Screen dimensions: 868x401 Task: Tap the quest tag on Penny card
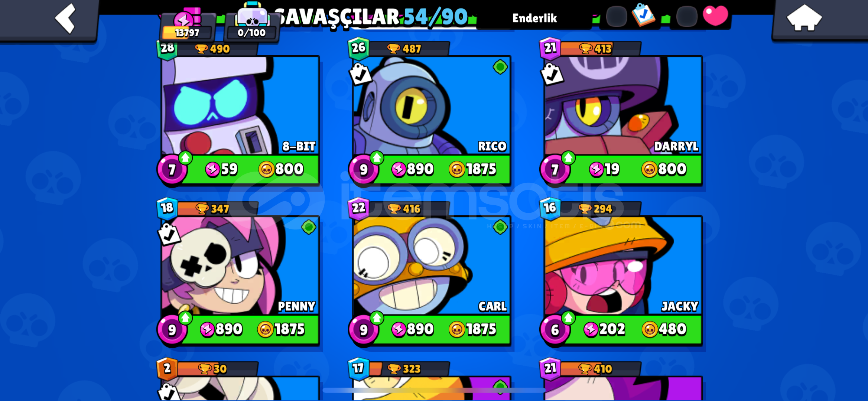tap(169, 234)
